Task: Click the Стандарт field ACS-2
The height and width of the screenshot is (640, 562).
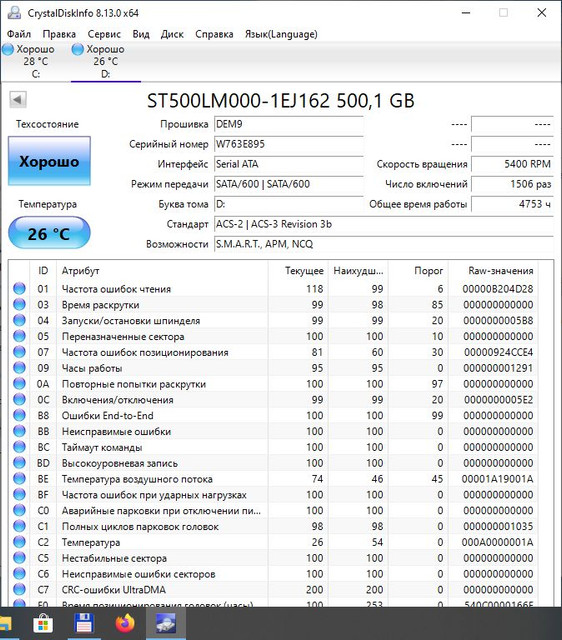Action: 384,224
